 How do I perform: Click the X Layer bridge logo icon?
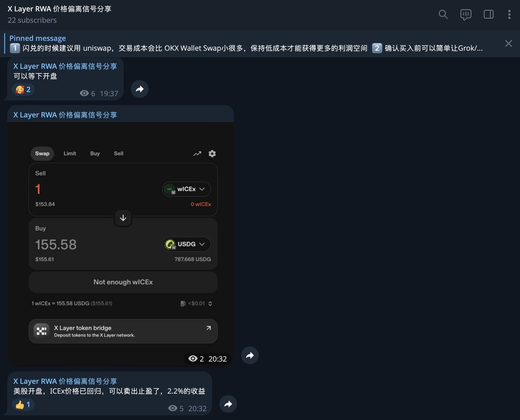[42, 331]
